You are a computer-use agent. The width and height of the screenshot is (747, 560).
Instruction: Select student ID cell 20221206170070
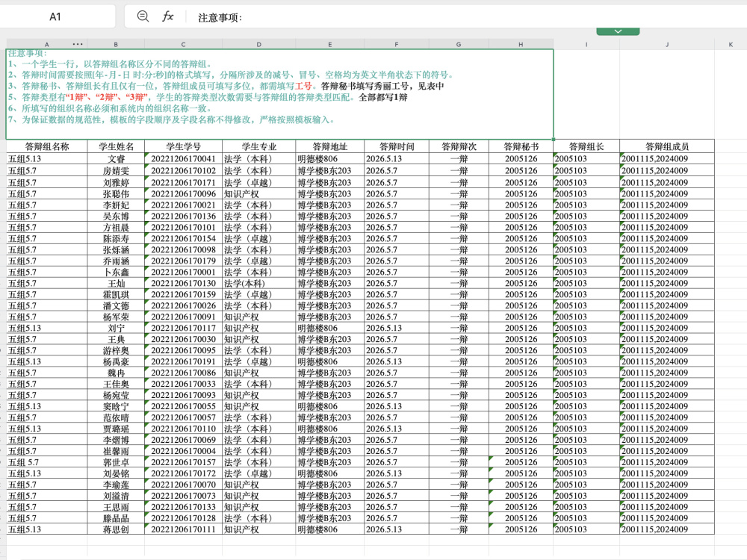[184, 485]
